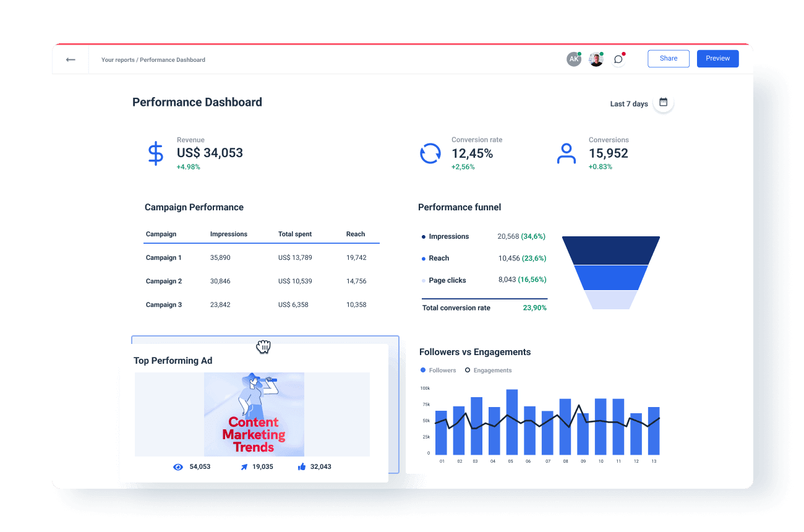Click the Impressions colored legend dot
Screen dimensions: 804x532
[423, 236]
